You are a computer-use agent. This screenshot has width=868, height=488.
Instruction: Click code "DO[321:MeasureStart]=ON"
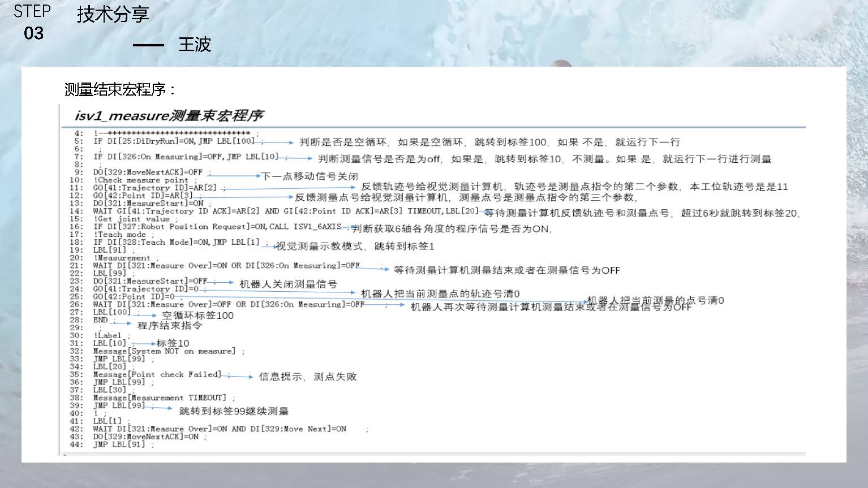click(x=148, y=203)
